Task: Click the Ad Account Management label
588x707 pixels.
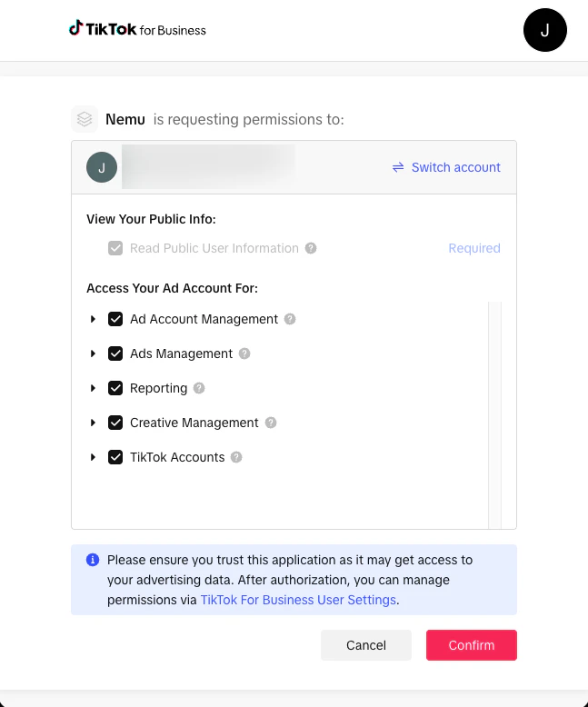Action: pos(204,319)
